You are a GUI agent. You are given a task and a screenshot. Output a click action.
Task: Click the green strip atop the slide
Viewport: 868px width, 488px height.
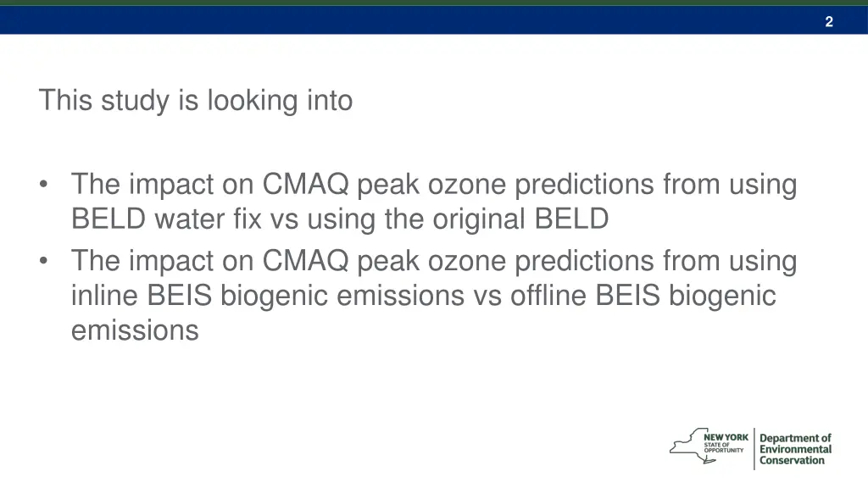[434, 3]
